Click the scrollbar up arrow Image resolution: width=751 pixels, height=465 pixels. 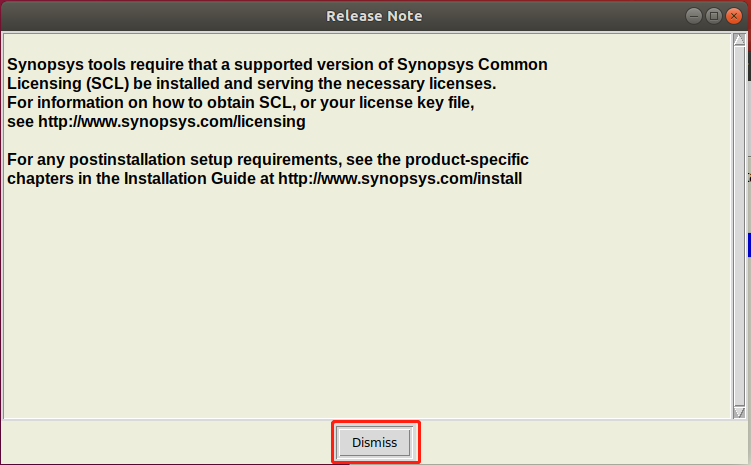pyautogui.click(x=739, y=39)
